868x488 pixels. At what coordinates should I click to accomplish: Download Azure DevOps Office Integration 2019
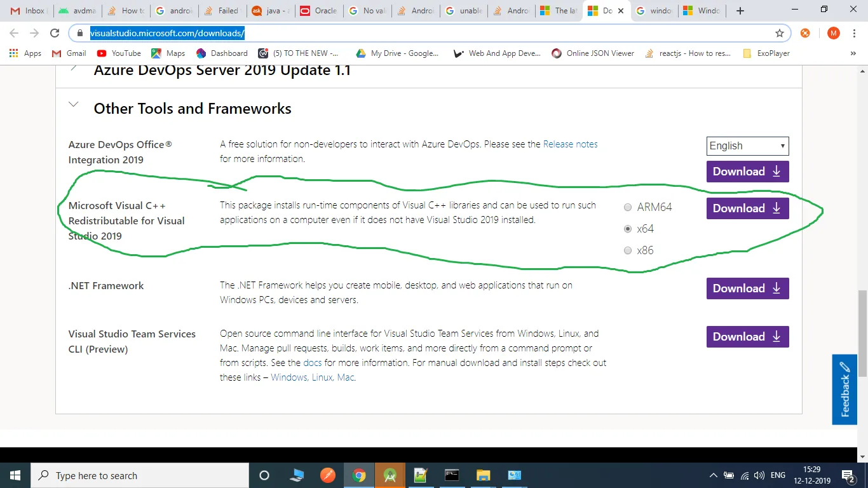coord(748,172)
